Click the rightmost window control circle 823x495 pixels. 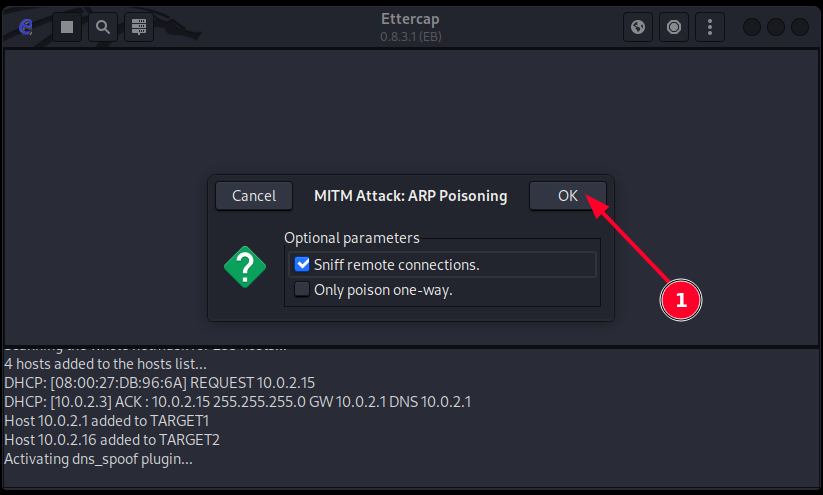pyautogui.click(x=800, y=27)
